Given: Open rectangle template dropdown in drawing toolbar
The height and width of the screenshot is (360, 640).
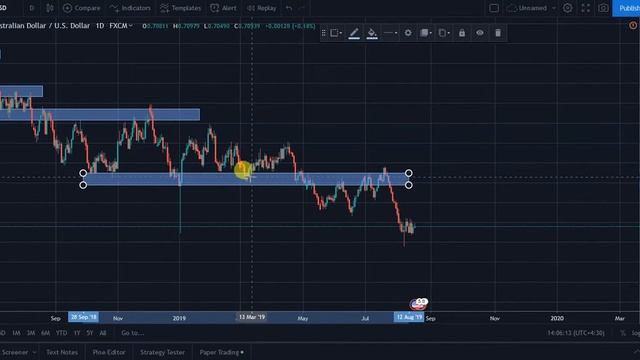Looking at the screenshot, I should 336,33.
